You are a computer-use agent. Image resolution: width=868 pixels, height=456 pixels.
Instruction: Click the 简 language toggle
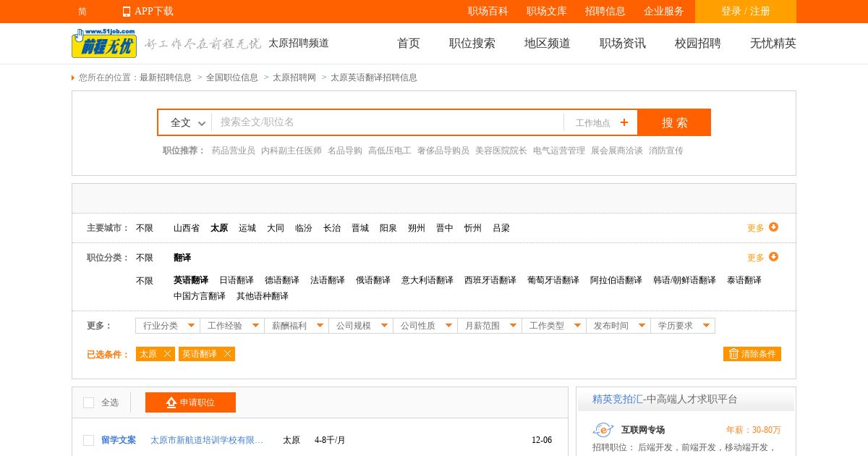(x=82, y=12)
